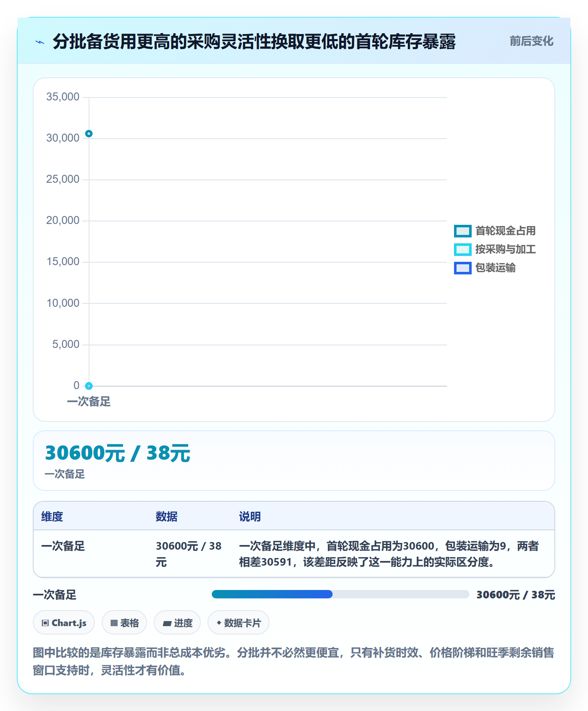
Task: Toggle the 包装运输 legend swatch
Action: [462, 268]
